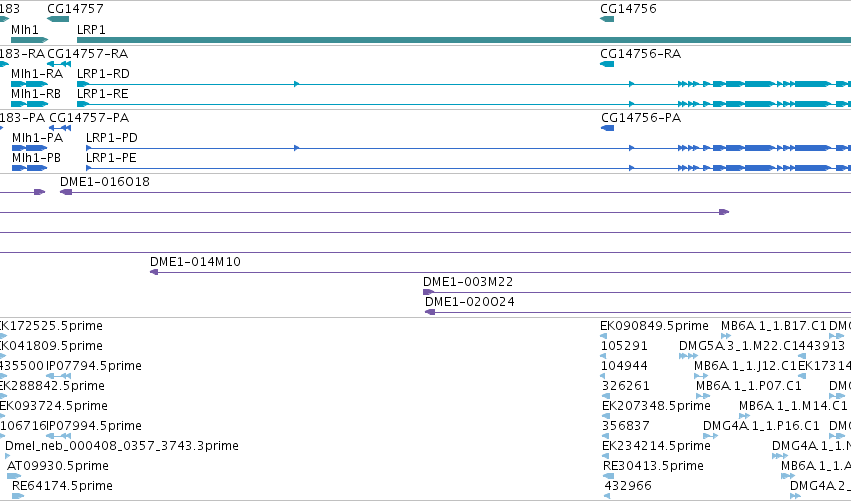Select EST label 104944
The width and height of the screenshot is (851, 501).
coord(624,366)
